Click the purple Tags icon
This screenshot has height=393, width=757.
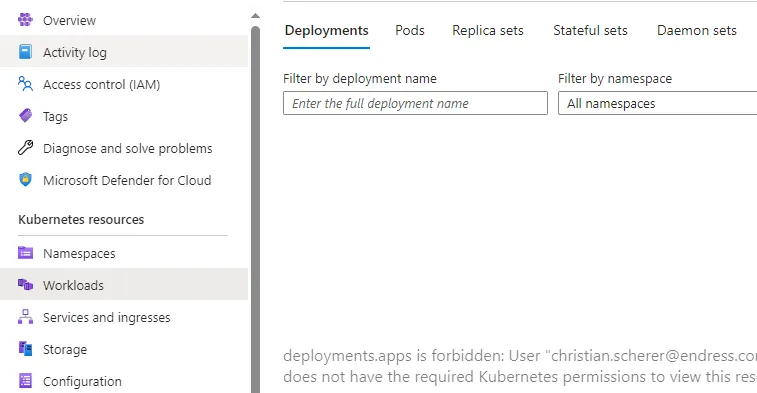[x=25, y=116]
